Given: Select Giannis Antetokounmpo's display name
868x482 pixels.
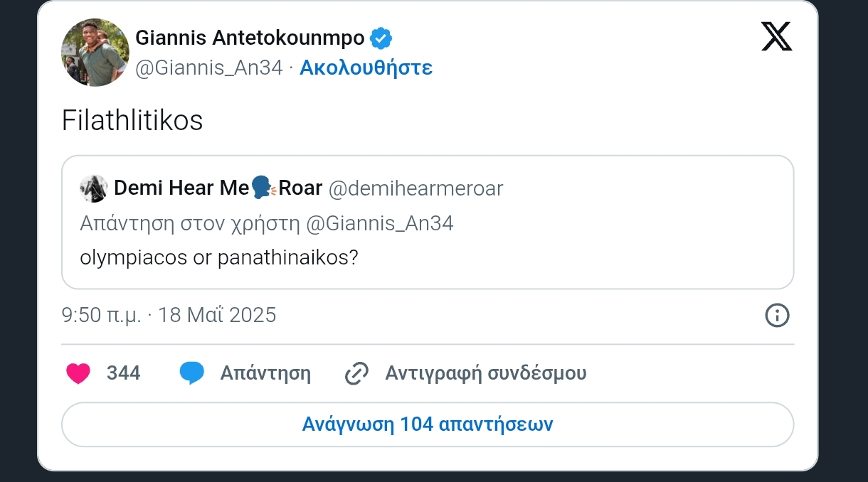Looking at the screenshot, I should [x=249, y=38].
